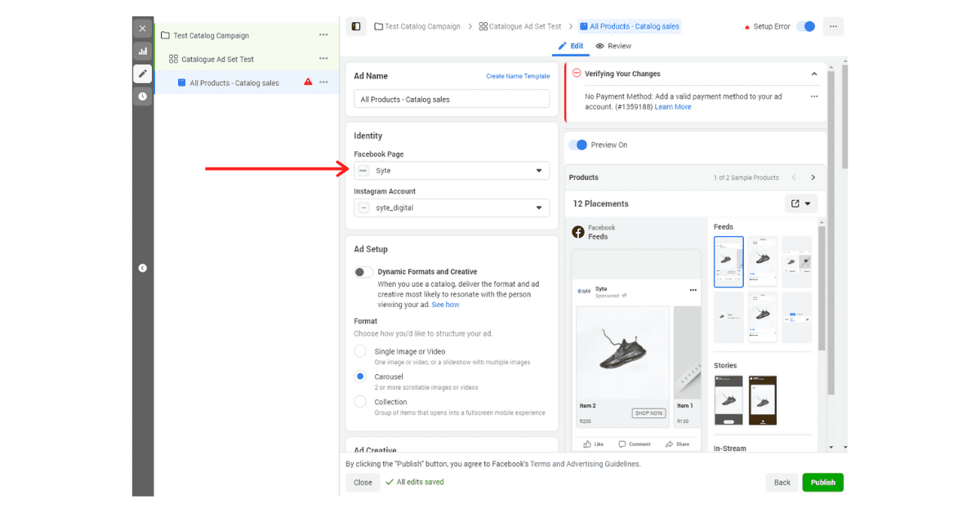Enable Dynamic Formats and Creative toggle
Viewport: 980px width, 513px height.
363,272
